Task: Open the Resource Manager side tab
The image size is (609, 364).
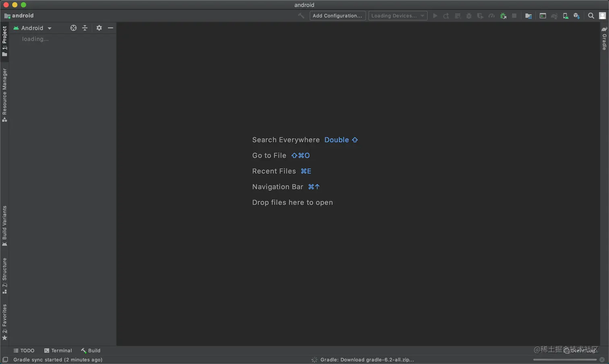Action: tap(4, 95)
